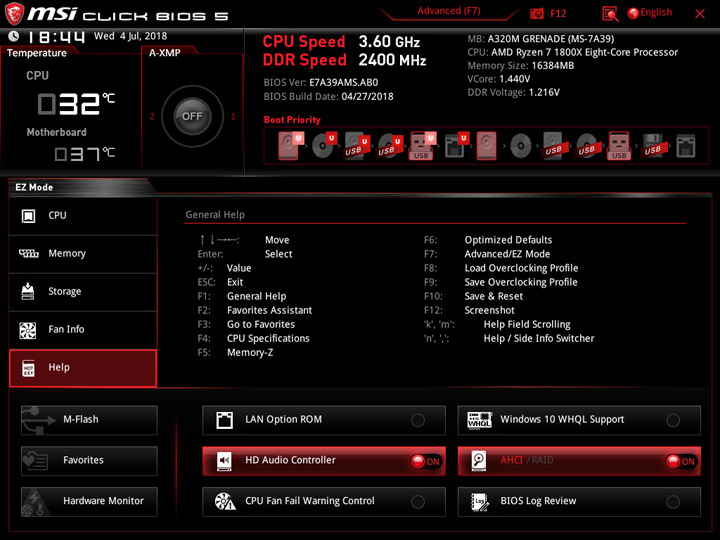Click the DDR Voltage 1.216V reading
Screen dimensions: 720x540
[x=513, y=92]
